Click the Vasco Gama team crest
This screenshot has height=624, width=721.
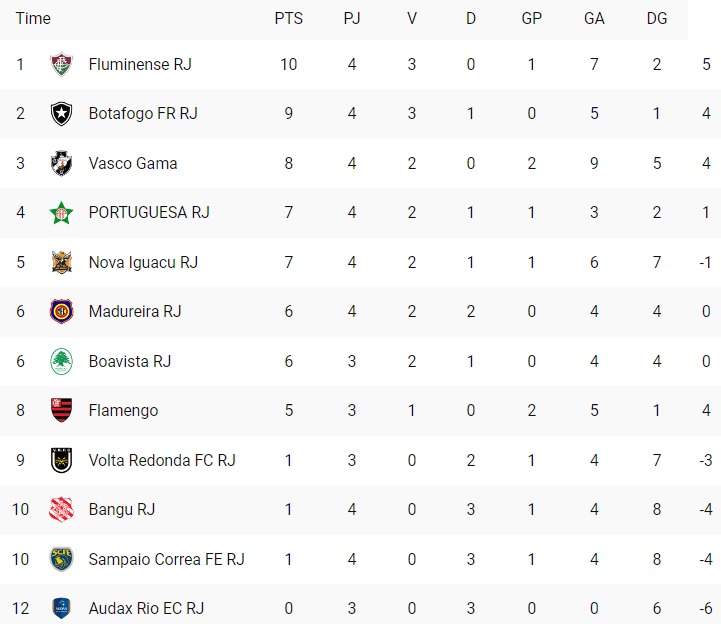[x=61, y=163]
